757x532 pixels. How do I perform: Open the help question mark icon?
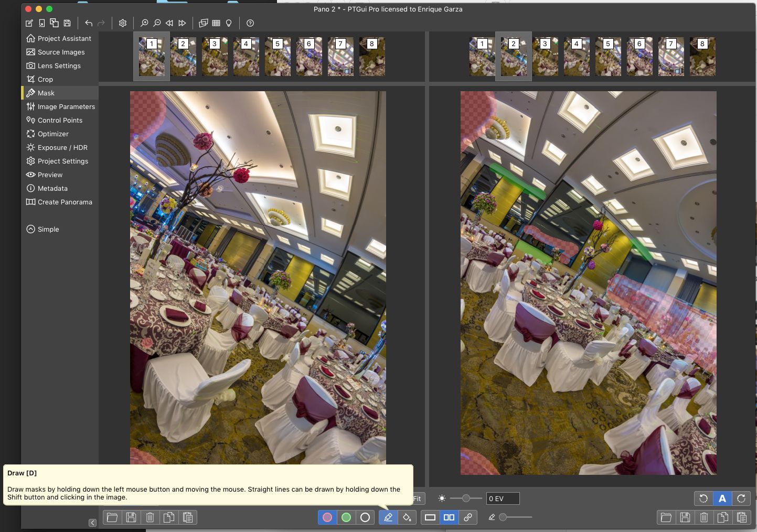point(250,23)
